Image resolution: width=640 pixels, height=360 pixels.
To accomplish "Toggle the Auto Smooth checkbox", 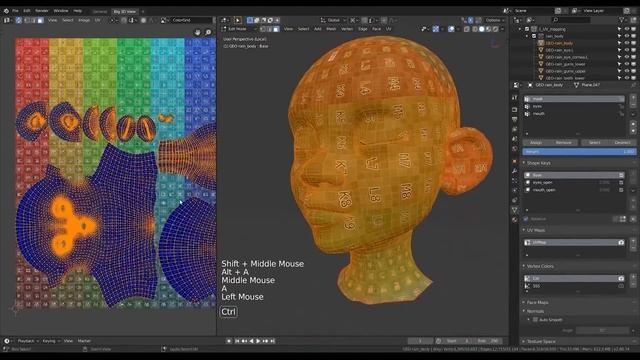I will click(535, 320).
